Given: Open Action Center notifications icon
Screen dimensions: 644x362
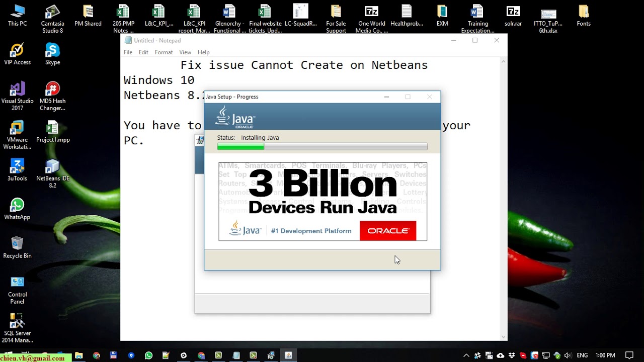Looking at the screenshot, I should pos(629,355).
